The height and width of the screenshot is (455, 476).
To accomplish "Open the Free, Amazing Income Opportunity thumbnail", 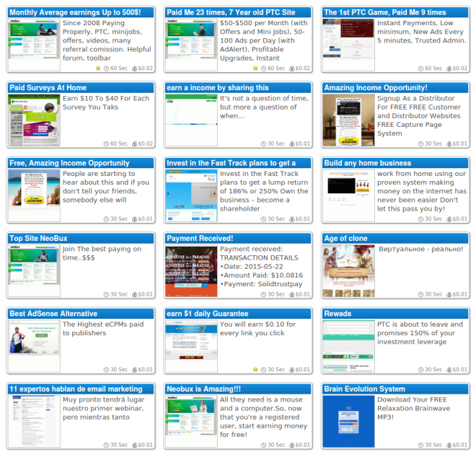I will coord(34,195).
